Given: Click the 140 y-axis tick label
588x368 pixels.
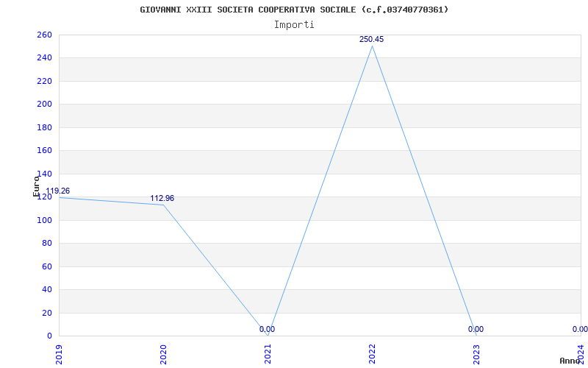Looking at the screenshot, I should coord(44,174).
